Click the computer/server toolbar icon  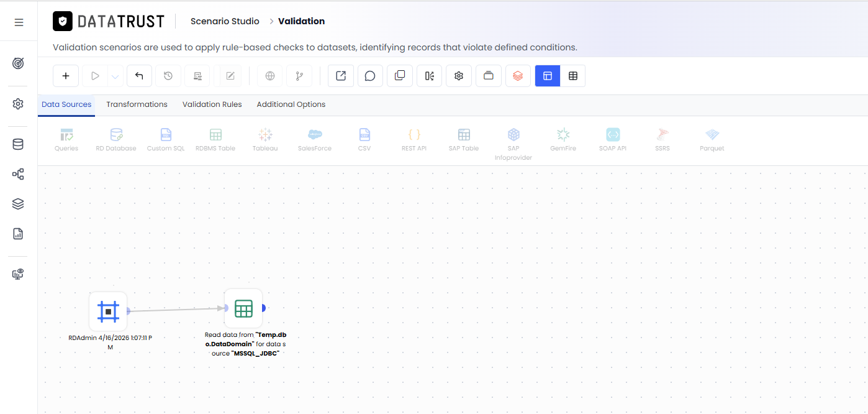tap(197, 76)
